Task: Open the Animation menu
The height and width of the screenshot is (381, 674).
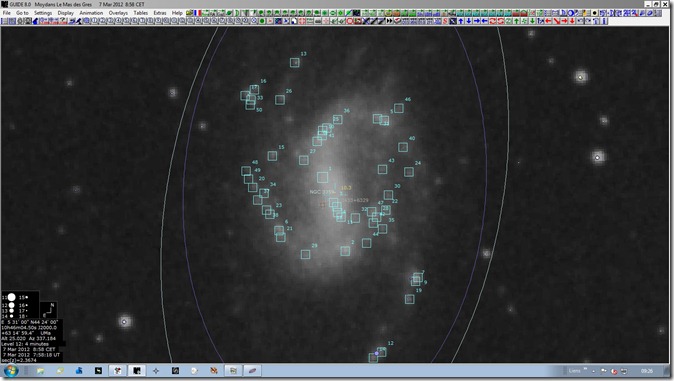Action: click(x=91, y=13)
